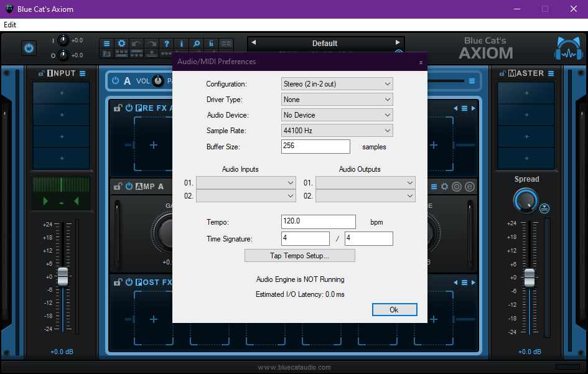Click the bar-over-knobs icon on lower toolbar row
588x374 pixels.
136,54
